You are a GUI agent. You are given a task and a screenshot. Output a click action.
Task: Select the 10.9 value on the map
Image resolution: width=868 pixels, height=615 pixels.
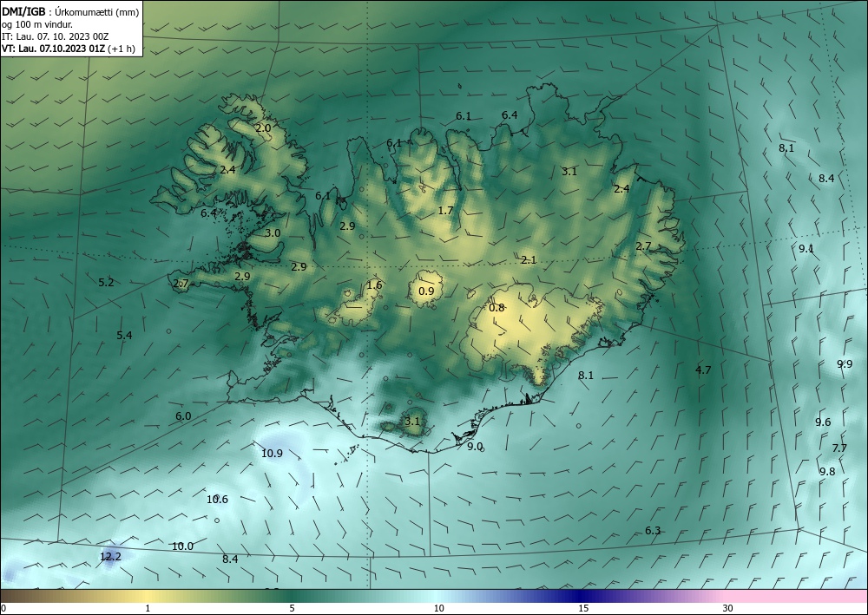coord(272,454)
